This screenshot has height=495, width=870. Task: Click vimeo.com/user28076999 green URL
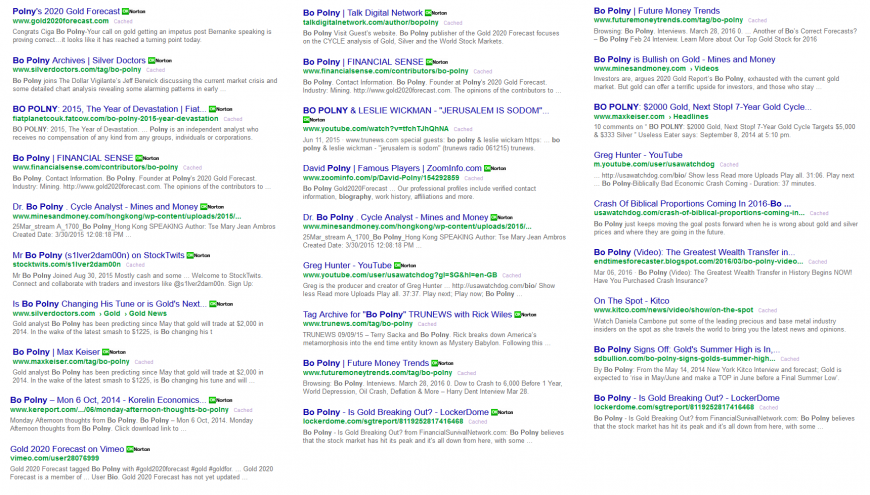[54, 458]
